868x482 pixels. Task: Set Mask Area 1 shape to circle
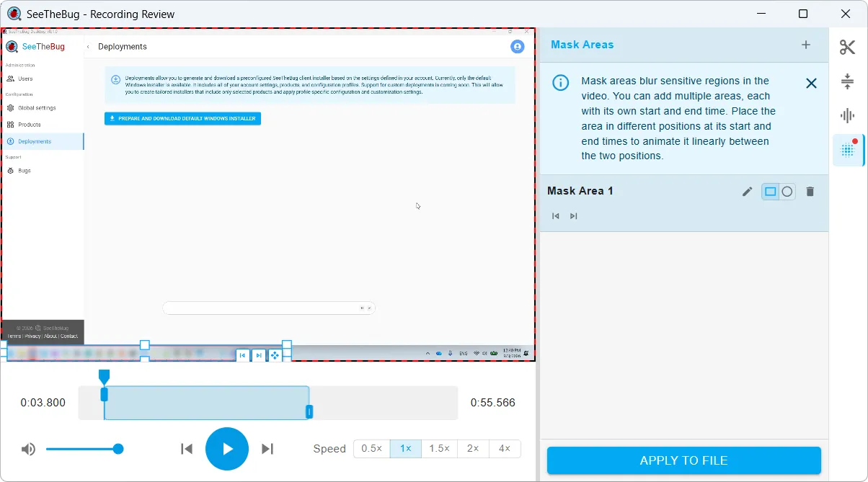(787, 192)
